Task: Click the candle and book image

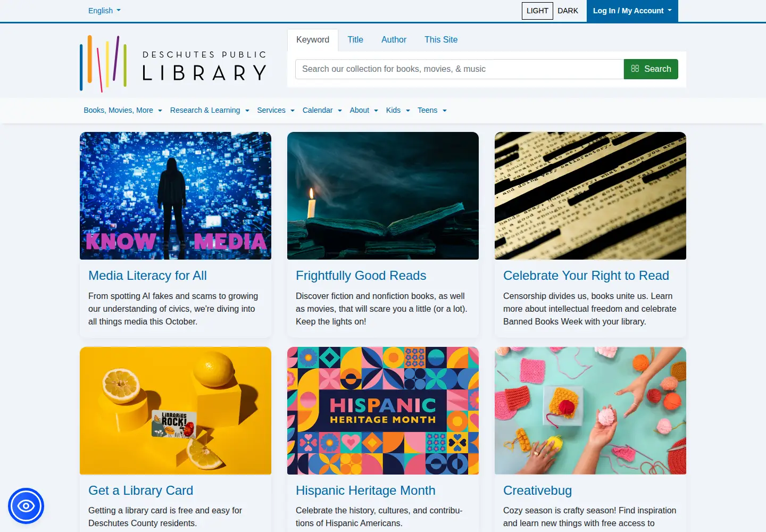Action: click(383, 196)
